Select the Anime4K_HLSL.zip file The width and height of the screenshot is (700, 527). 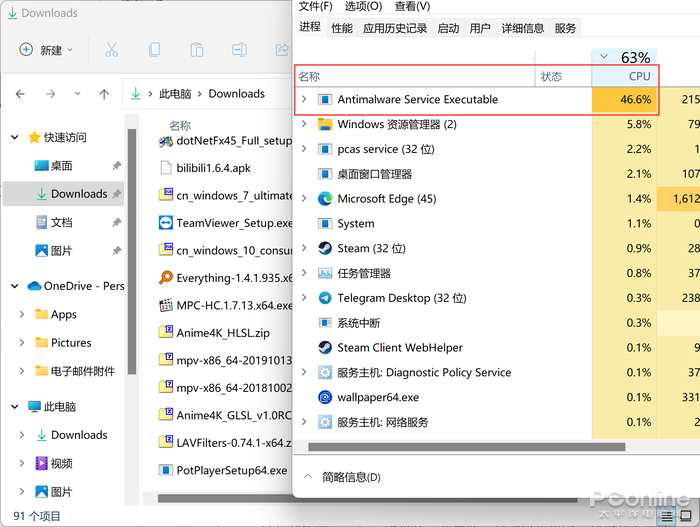coord(214,333)
